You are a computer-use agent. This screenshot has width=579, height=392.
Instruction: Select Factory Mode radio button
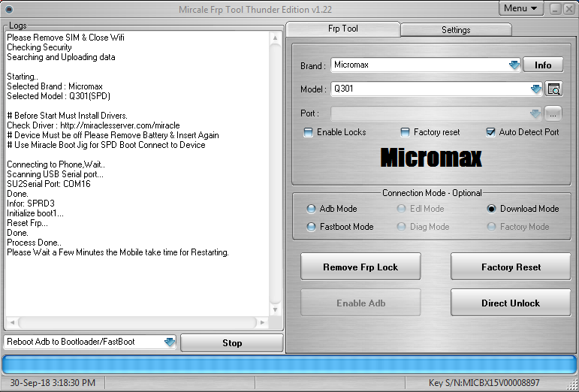pyautogui.click(x=491, y=227)
